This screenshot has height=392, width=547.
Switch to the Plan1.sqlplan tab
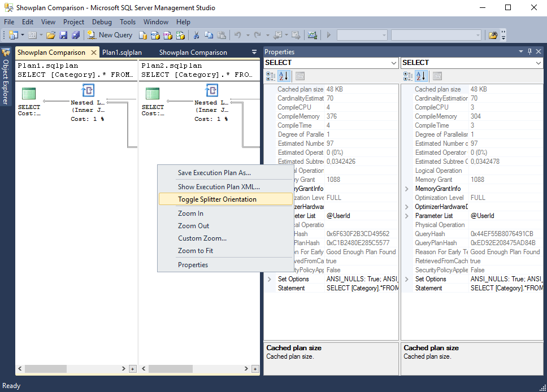(122, 53)
